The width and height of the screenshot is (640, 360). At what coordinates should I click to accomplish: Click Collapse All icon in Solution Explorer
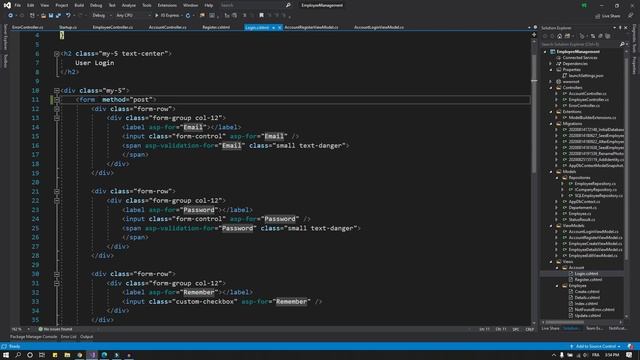point(600,36)
